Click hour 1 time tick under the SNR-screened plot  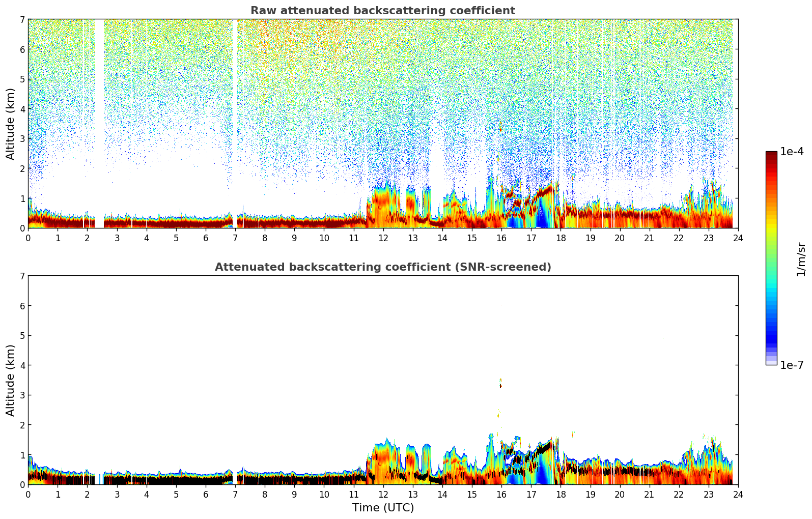tap(58, 494)
